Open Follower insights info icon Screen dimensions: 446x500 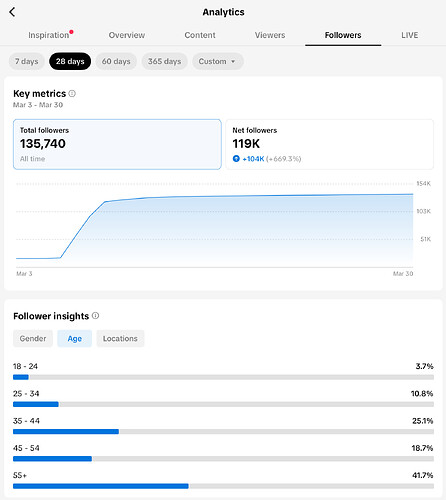tap(95, 316)
